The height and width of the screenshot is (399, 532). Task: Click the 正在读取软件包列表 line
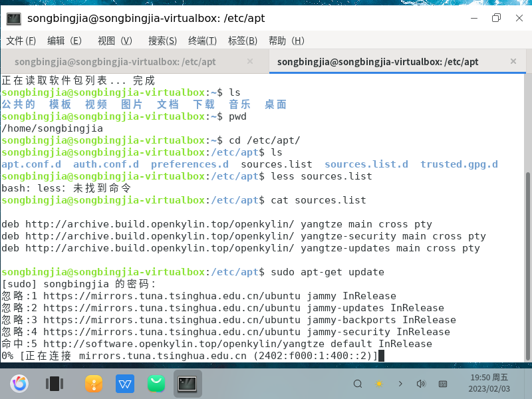(78, 80)
